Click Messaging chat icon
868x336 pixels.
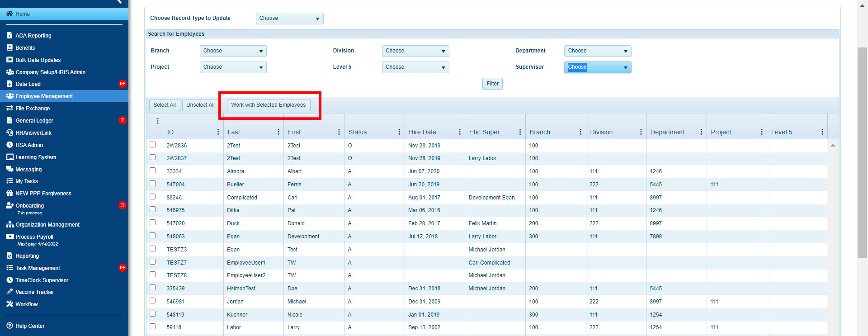coord(9,169)
